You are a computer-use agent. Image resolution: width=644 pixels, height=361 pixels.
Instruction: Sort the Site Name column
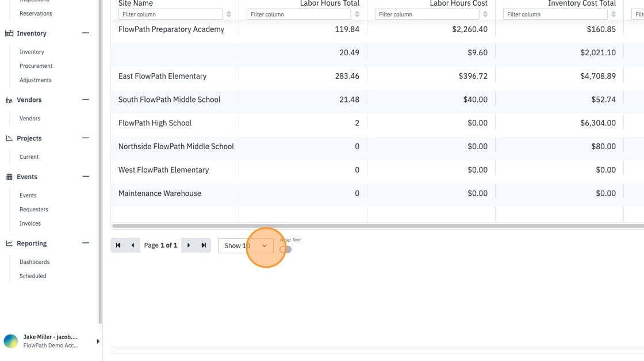[x=229, y=14]
